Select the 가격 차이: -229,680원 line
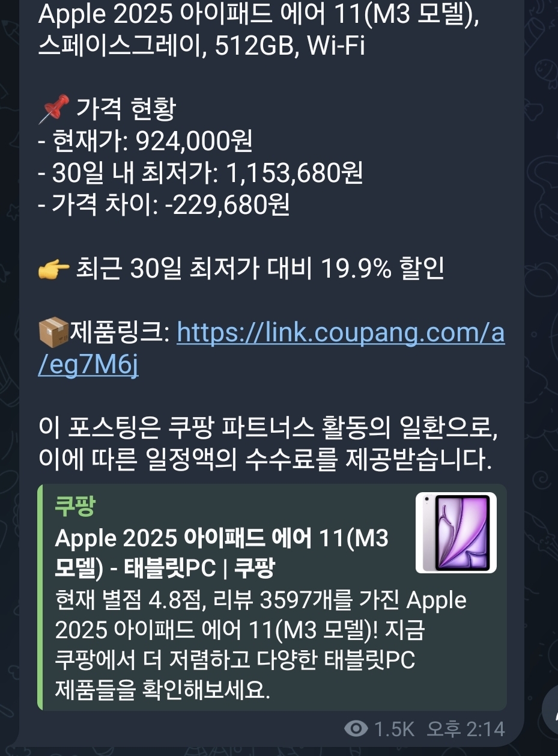 [164, 205]
